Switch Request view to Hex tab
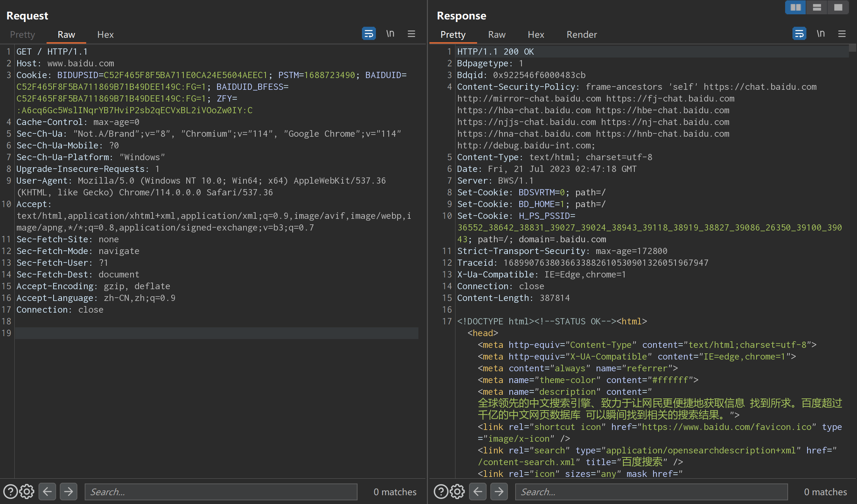Screen dimensions: 857x504 105,34
